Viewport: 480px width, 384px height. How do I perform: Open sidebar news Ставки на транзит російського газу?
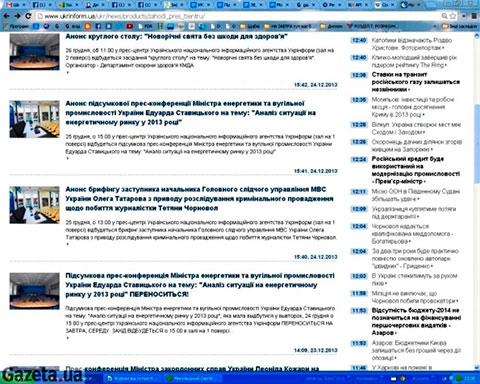416,82
